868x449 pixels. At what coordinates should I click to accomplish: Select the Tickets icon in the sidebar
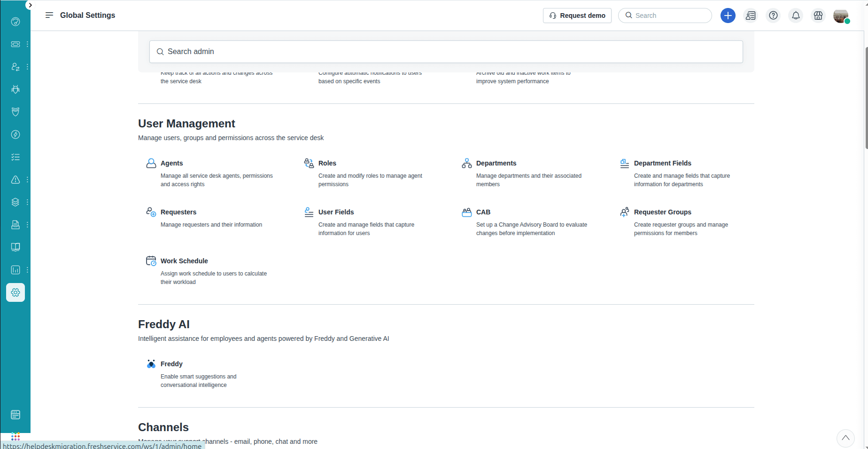(x=15, y=44)
